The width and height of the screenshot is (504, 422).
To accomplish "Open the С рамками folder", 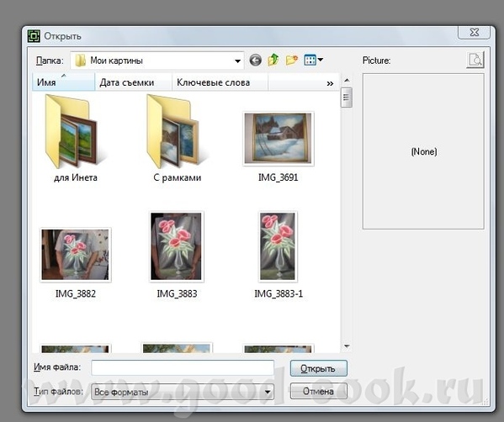I will 177,139.
